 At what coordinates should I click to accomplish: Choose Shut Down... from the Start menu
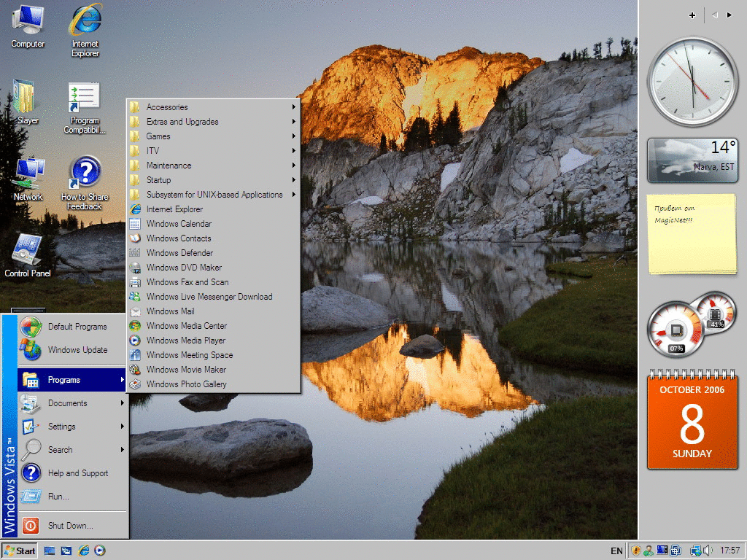coord(72,526)
